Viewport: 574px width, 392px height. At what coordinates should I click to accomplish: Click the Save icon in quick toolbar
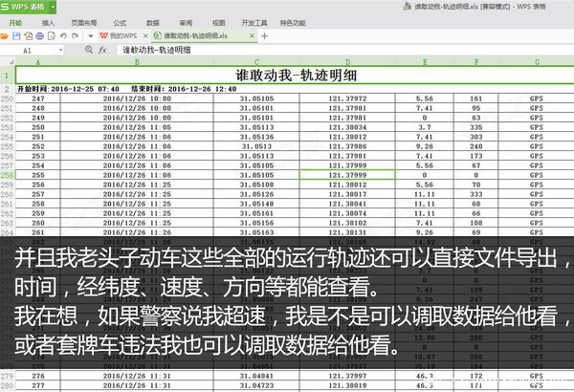tap(16, 33)
